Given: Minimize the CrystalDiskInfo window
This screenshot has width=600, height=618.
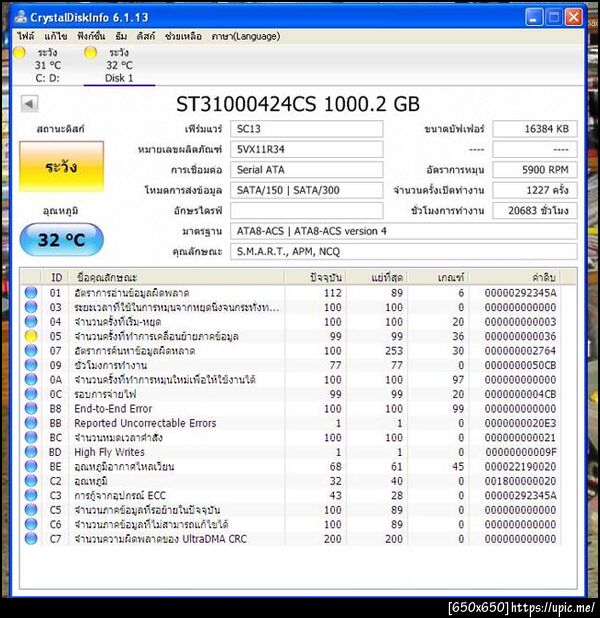Looking at the screenshot, I should 533,18.
